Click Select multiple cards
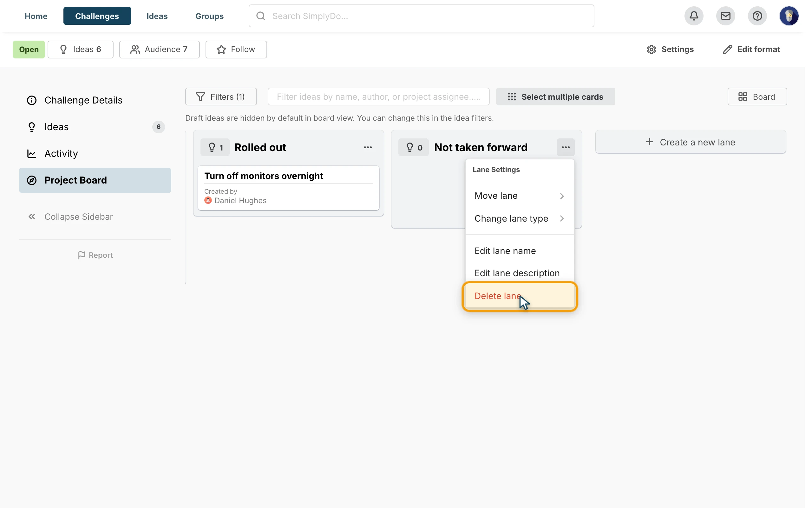 (555, 97)
